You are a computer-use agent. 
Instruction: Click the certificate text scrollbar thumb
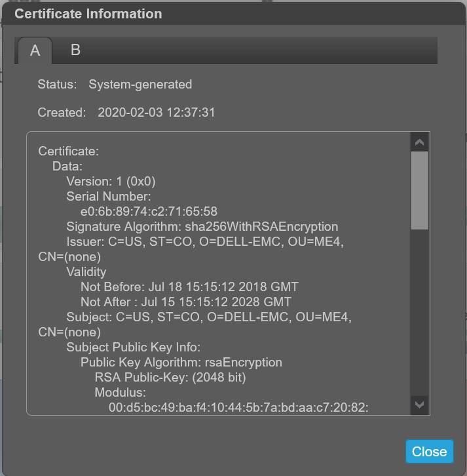[420, 190]
